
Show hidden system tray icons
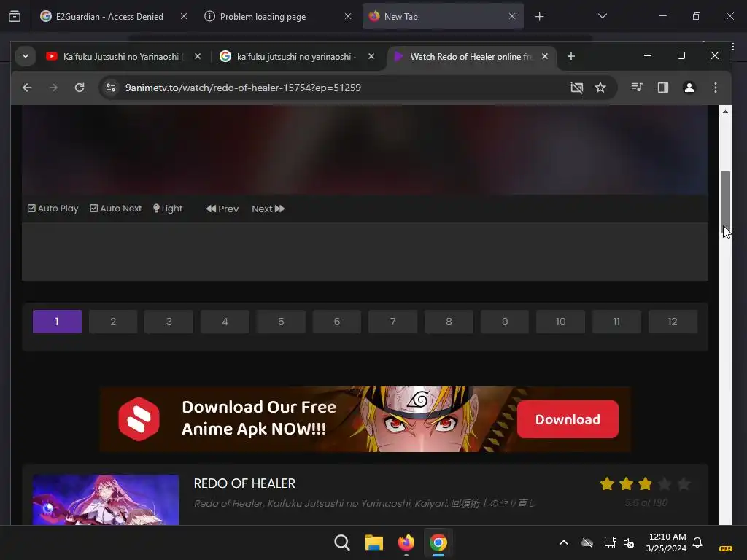click(x=564, y=542)
